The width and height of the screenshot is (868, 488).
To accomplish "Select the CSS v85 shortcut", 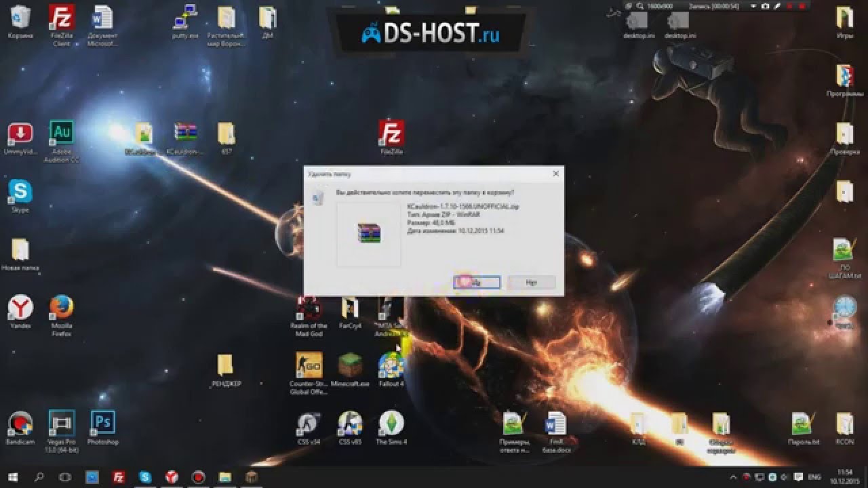I will click(x=350, y=428).
